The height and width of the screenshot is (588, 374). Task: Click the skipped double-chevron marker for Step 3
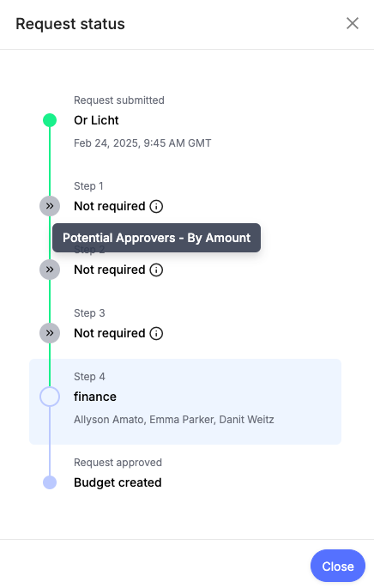(50, 332)
